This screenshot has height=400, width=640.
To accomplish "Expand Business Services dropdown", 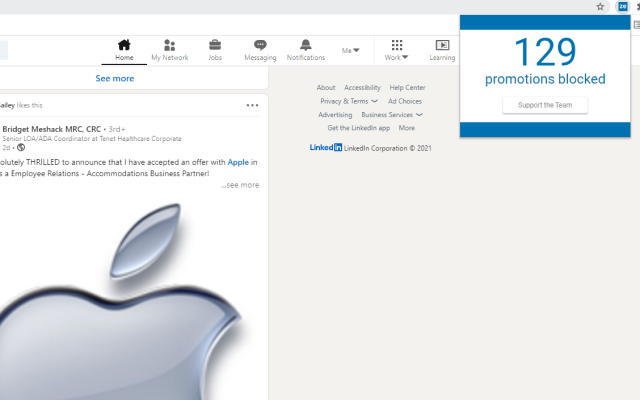I will pyautogui.click(x=392, y=115).
